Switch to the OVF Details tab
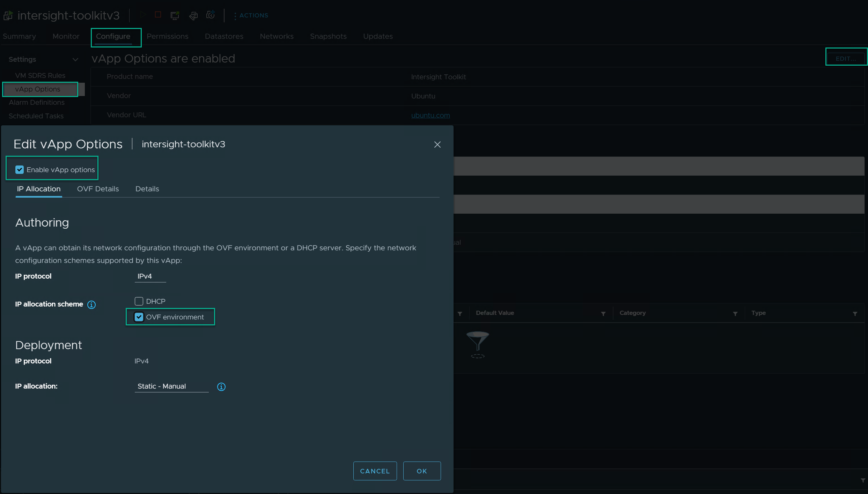Image resolution: width=868 pixels, height=494 pixels. pyautogui.click(x=98, y=189)
